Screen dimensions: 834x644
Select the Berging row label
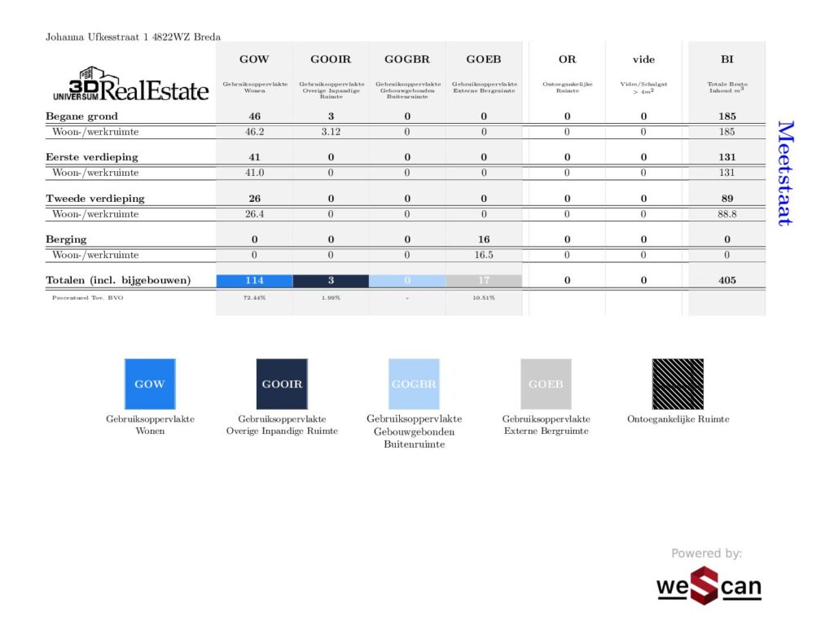click(66, 239)
